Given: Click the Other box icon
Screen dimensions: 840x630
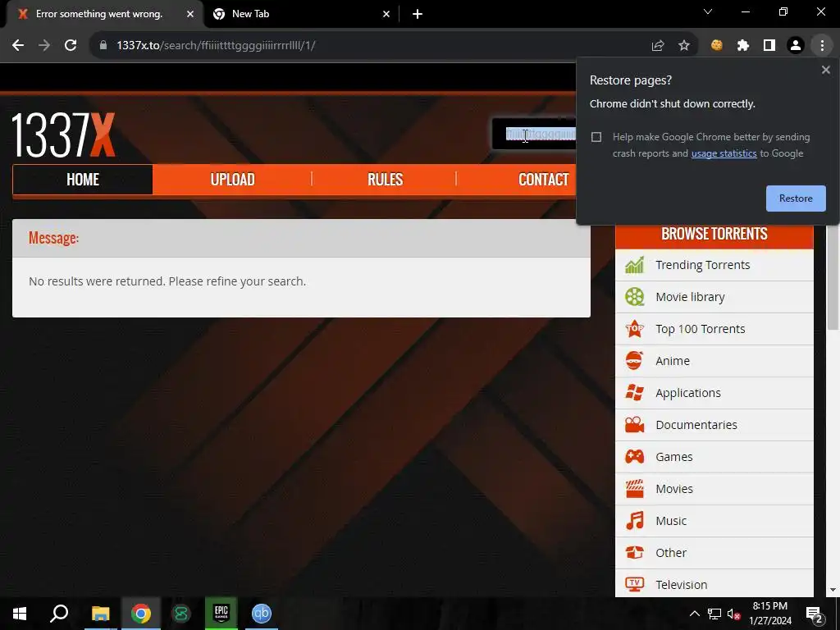Looking at the screenshot, I should pyautogui.click(x=634, y=553).
